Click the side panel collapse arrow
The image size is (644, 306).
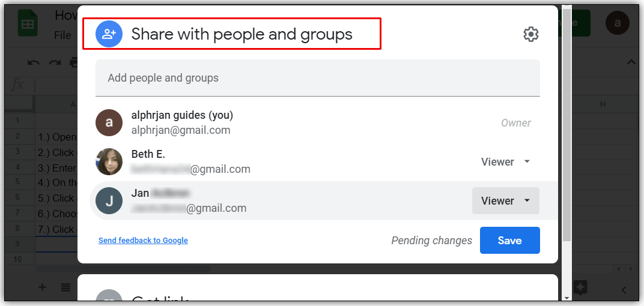click(x=624, y=290)
